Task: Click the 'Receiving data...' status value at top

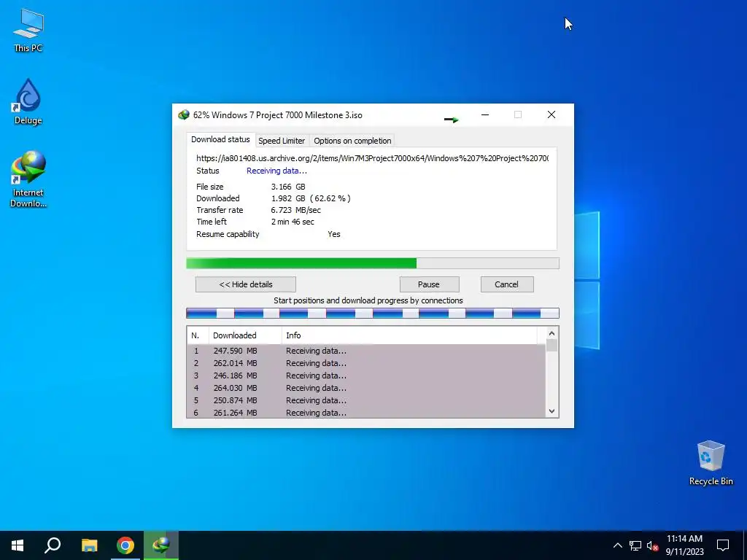Action: click(276, 171)
